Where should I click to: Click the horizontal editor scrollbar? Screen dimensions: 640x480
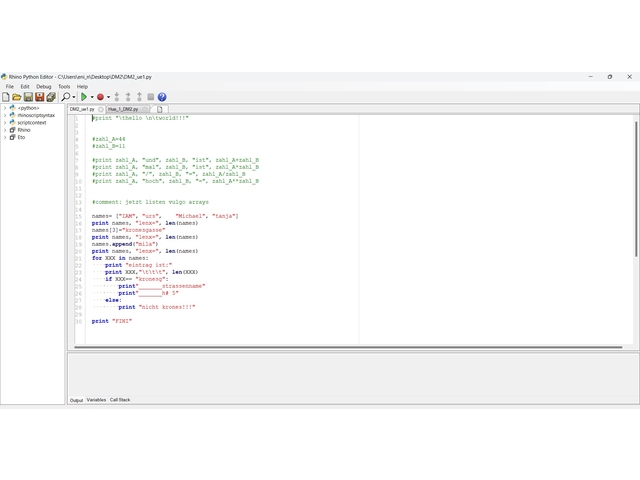pos(348,347)
